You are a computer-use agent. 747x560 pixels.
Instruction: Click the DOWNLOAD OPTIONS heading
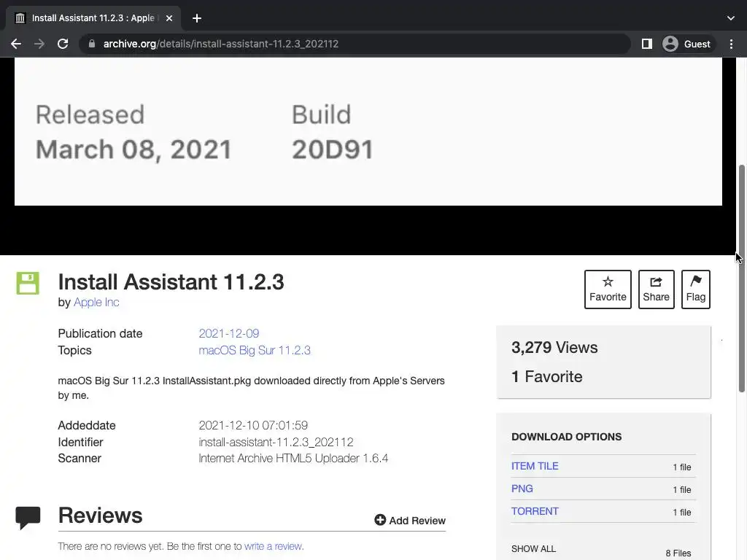coord(566,437)
